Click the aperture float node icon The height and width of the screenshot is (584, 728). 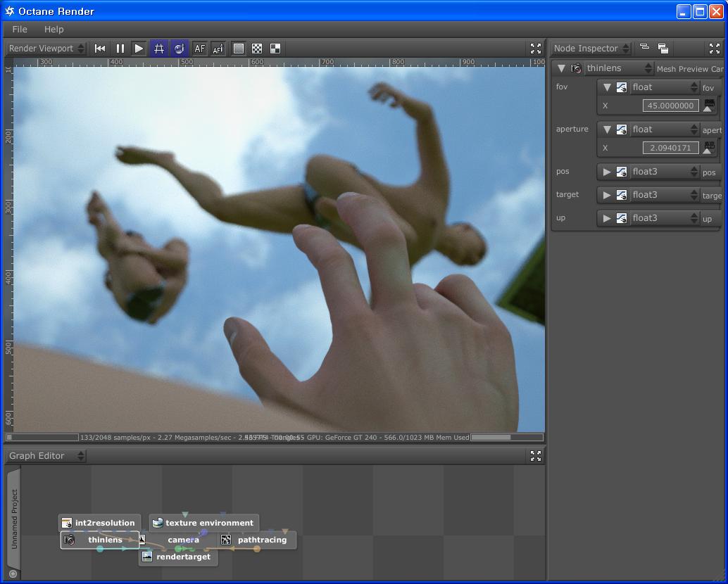point(622,129)
